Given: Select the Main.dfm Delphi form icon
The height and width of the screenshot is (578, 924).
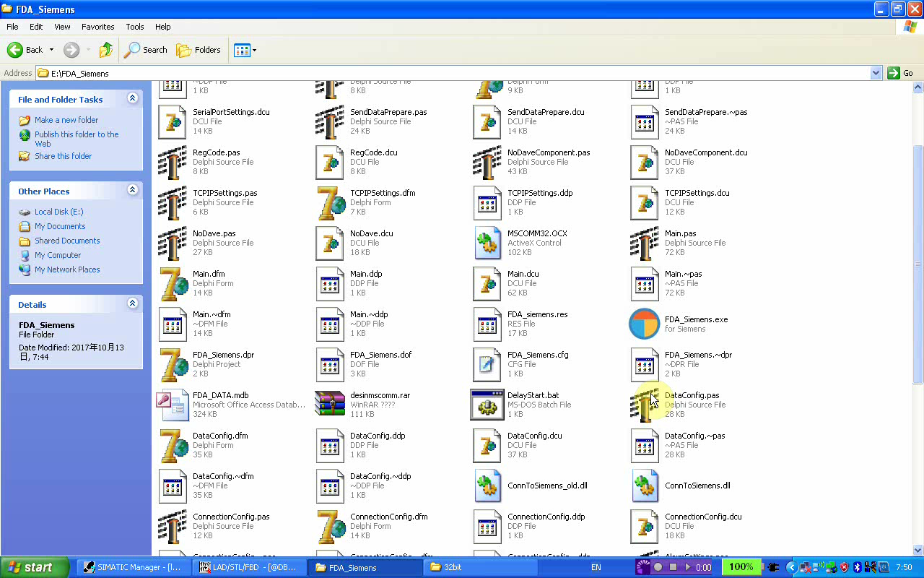Looking at the screenshot, I should click(173, 283).
